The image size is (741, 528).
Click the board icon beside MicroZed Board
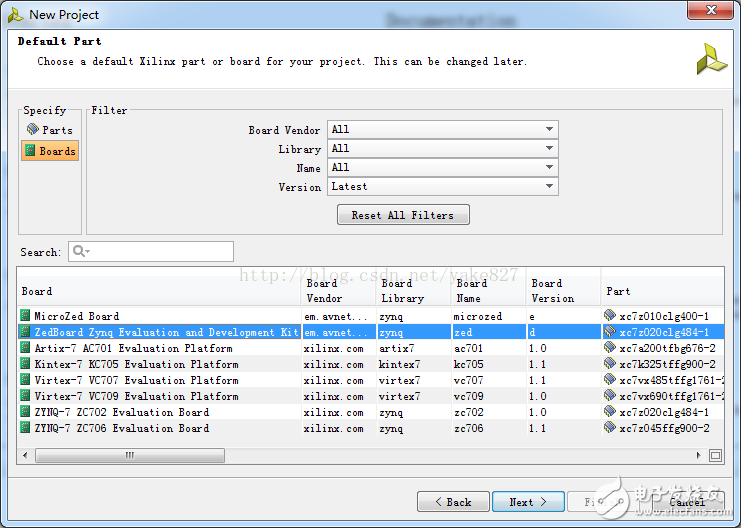pos(26,316)
